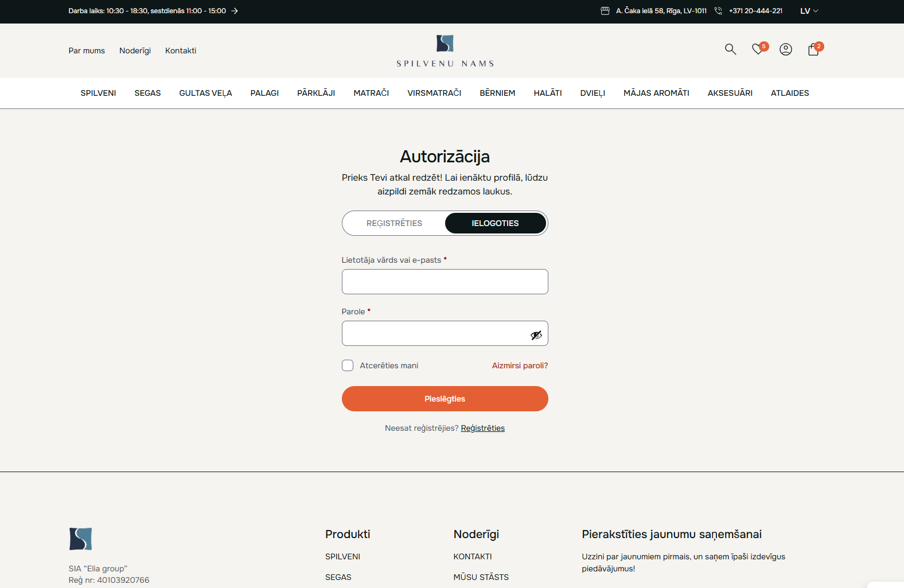This screenshot has height=588, width=904.
Task: Expand the LV language dropdown
Action: tap(809, 11)
